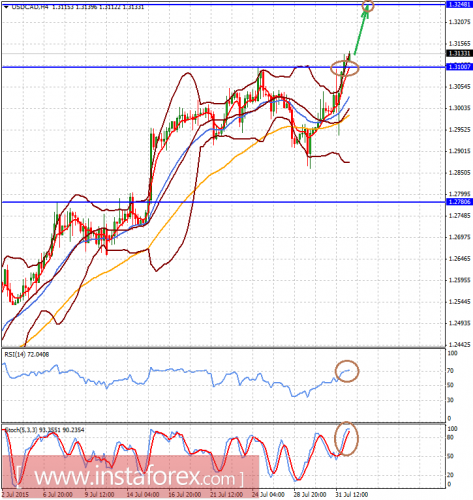This screenshot has height=500, width=473.
Task: Select the Stoch(5,3,3) indicator label
Action: (x=44, y=430)
